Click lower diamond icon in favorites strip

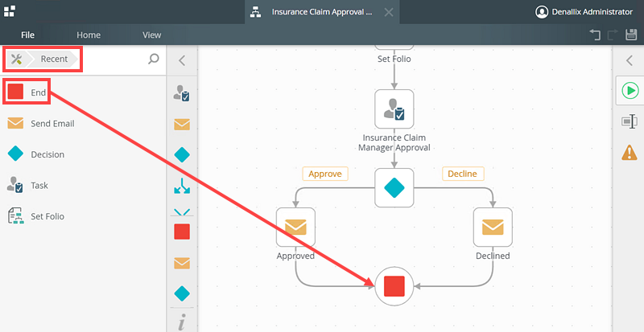point(182,294)
